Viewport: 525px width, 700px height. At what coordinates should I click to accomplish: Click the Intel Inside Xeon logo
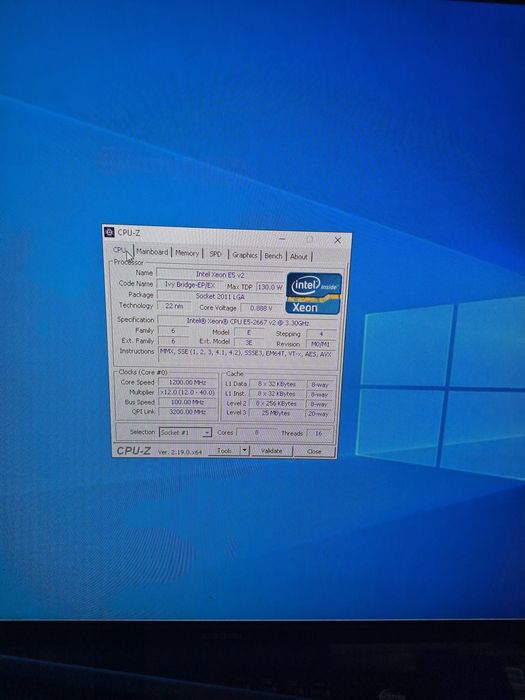pyautogui.click(x=314, y=293)
